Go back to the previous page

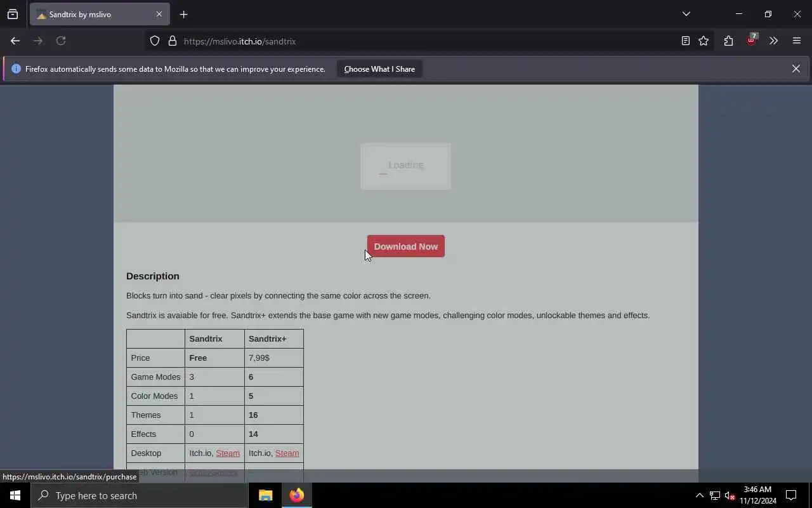[15, 41]
